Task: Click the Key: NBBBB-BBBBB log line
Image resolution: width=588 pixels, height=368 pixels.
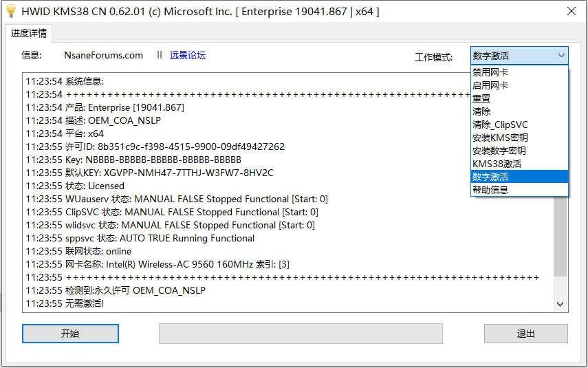Action: tap(133, 160)
